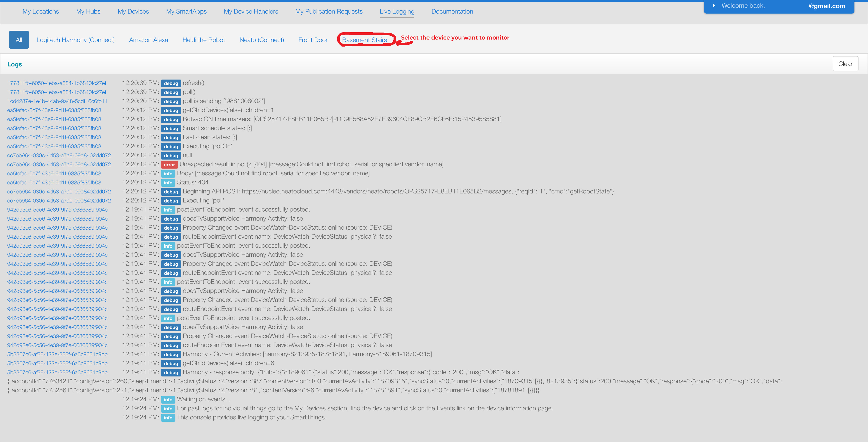Expand the Welcome back arrow
Viewport: 868px width, 442px height.
[714, 6]
